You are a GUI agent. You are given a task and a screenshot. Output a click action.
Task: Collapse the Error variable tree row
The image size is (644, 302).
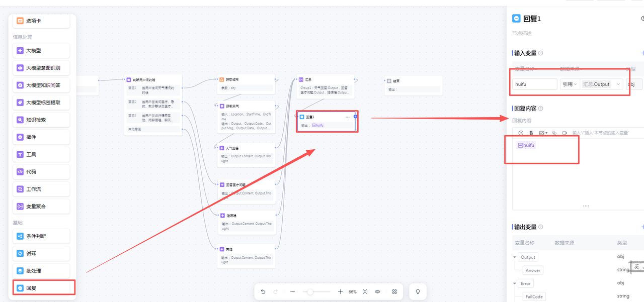click(x=515, y=283)
